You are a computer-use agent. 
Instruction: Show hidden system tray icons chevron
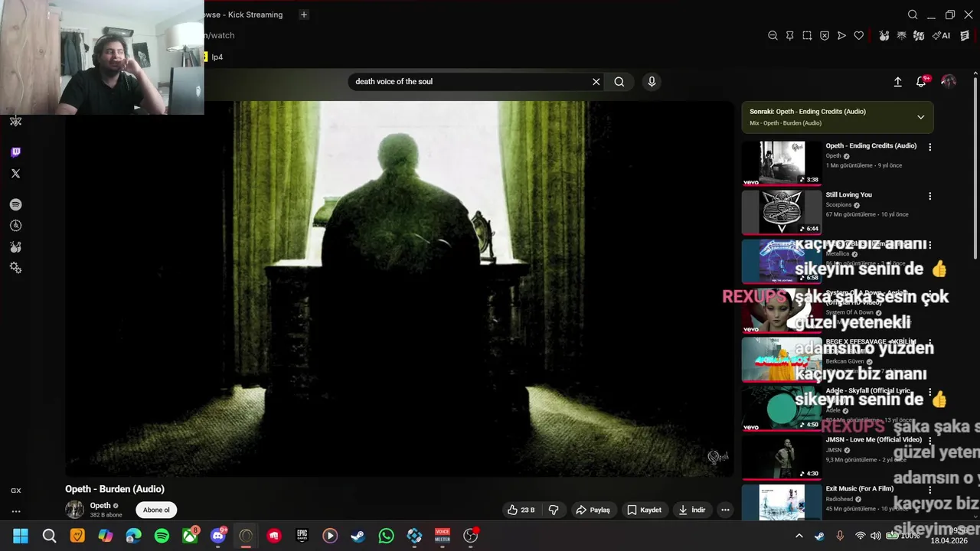(799, 536)
